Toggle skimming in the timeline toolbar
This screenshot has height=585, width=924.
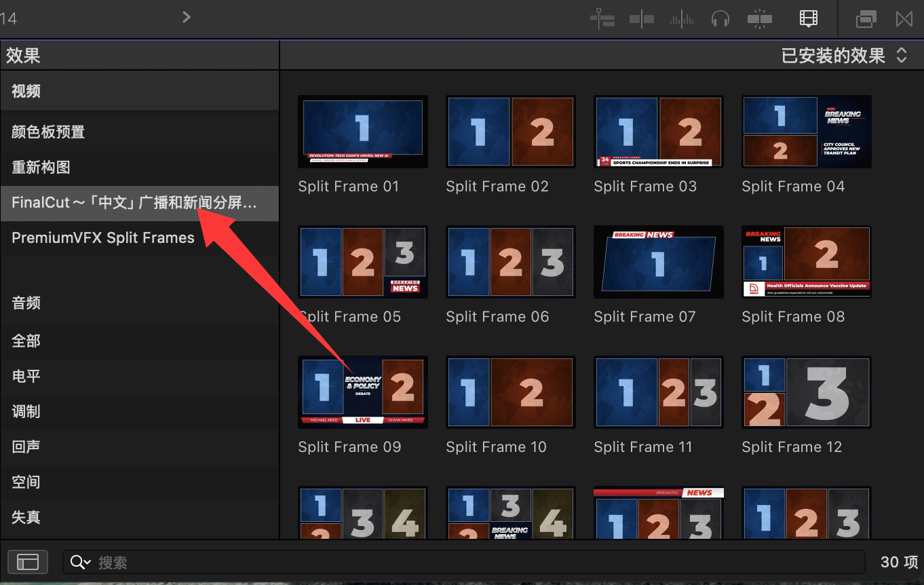tap(641, 19)
